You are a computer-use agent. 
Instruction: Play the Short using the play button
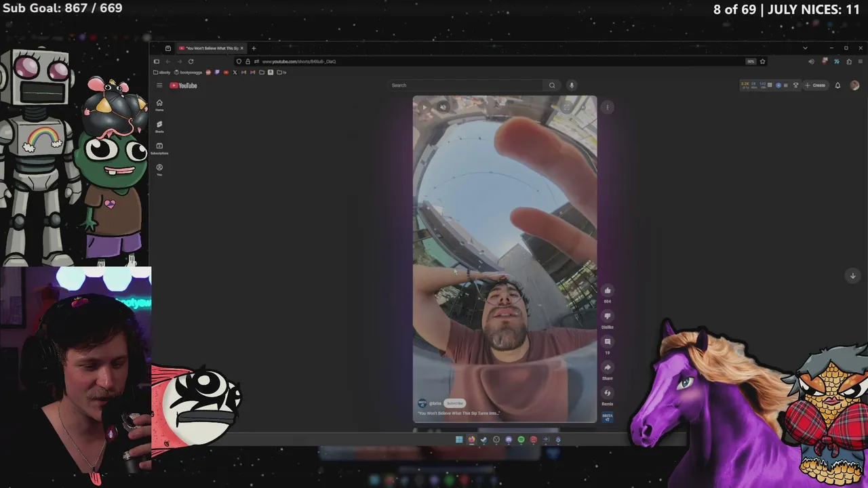click(425, 107)
